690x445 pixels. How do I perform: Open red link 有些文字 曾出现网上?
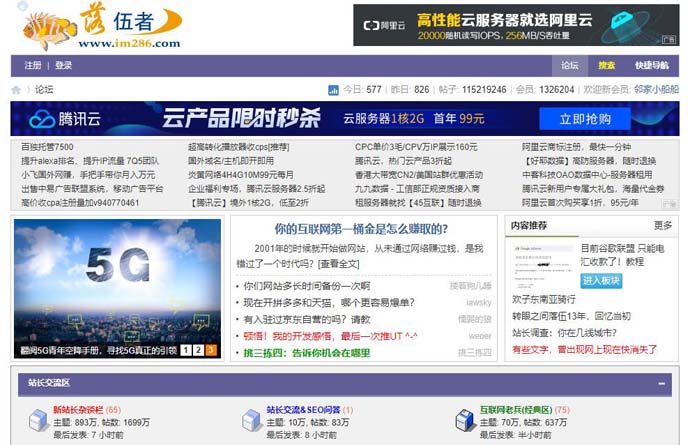(x=584, y=350)
